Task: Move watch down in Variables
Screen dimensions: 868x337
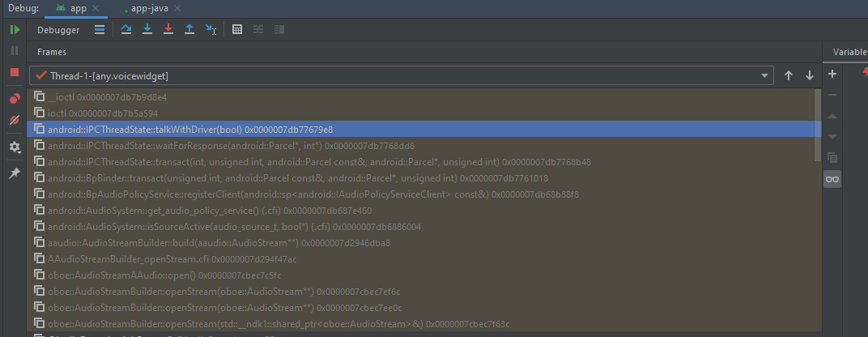Action: (x=832, y=136)
